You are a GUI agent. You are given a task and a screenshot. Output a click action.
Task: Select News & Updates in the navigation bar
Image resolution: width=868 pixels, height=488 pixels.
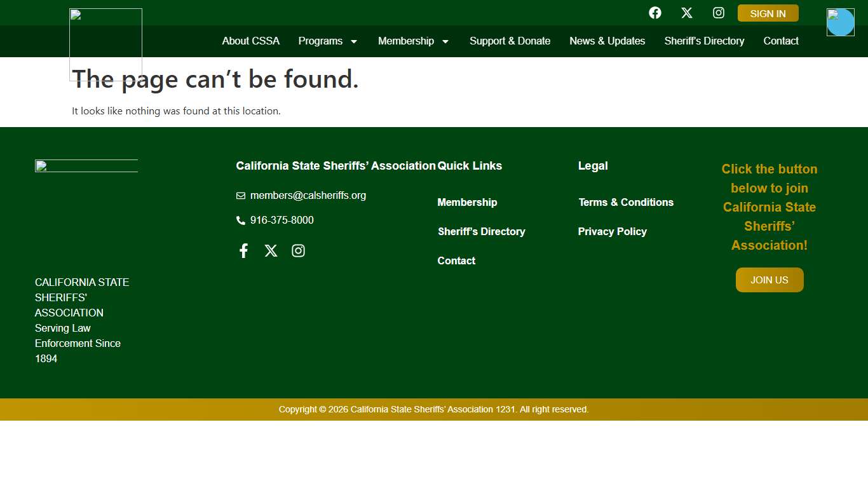point(607,41)
